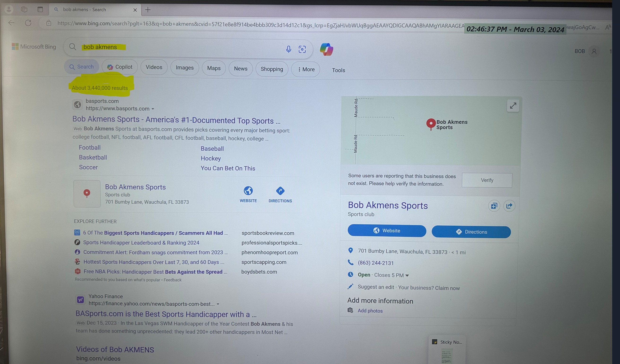This screenshot has height=364, width=620.
Task: Share the listing with share arrow icon
Action: (509, 206)
